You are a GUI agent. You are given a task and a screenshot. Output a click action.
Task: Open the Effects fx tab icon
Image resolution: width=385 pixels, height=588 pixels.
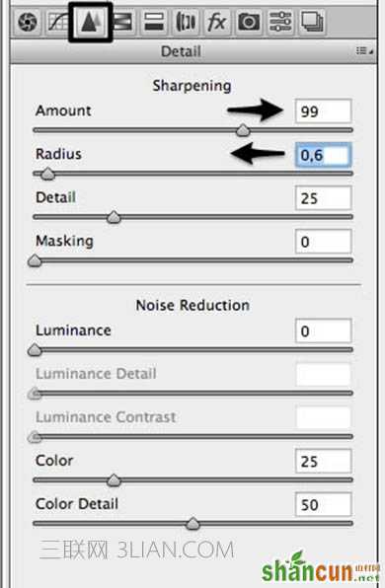[217, 22]
